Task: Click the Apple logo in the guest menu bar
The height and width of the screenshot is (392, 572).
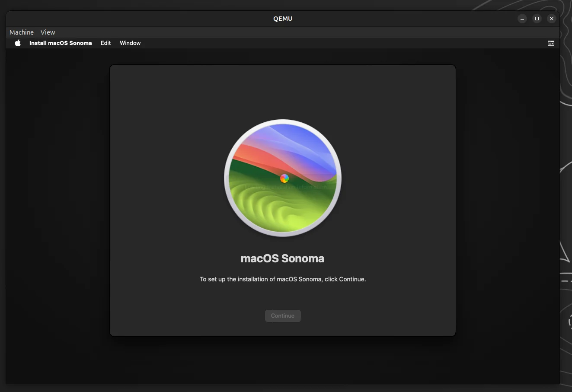Action: (17, 43)
